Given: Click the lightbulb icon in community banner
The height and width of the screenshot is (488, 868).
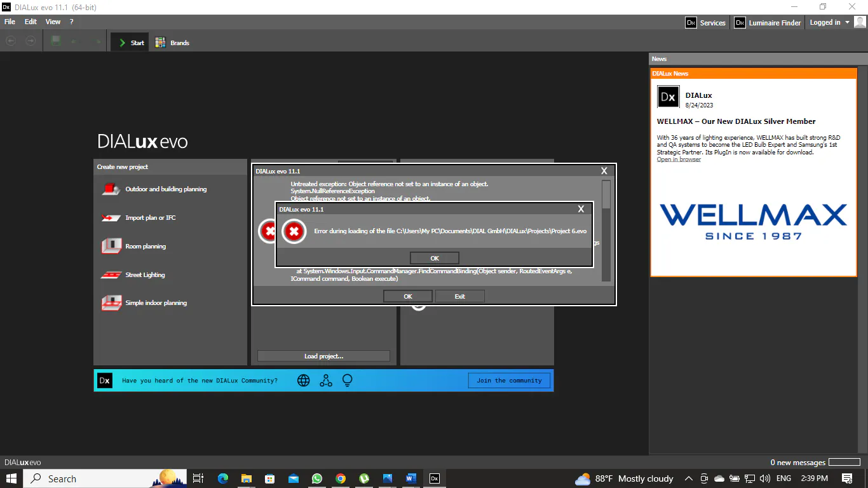Looking at the screenshot, I should tap(348, 381).
